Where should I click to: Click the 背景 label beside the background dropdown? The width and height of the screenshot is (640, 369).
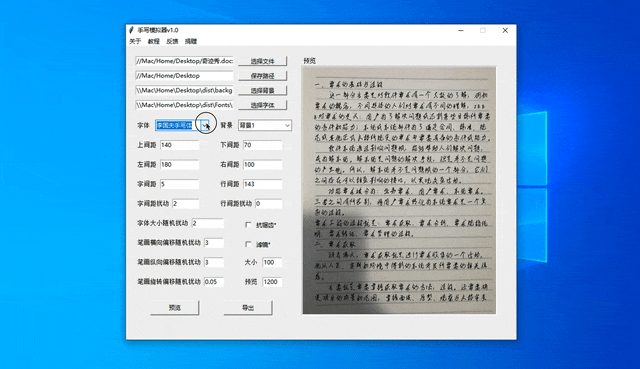pos(227,125)
